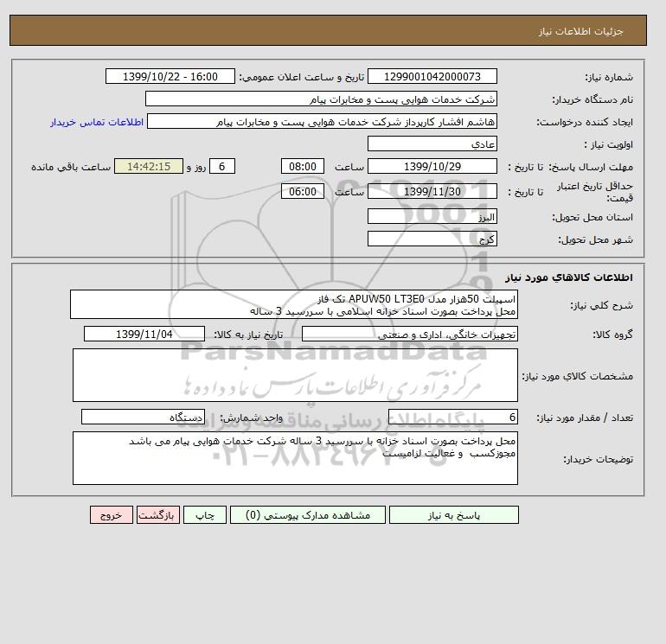Click remaining days field showing 6
666x644 pixels.
[x=222, y=167]
